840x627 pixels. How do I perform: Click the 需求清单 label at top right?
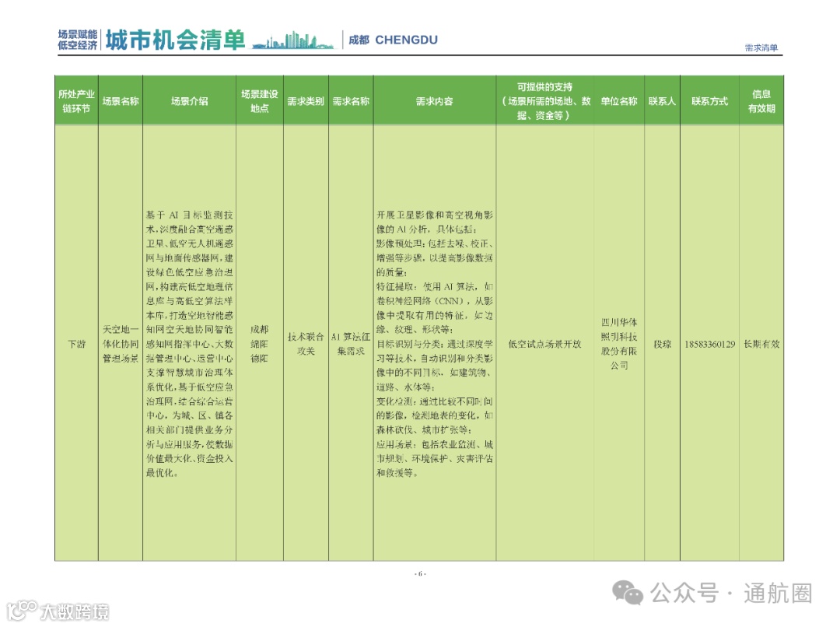click(761, 47)
